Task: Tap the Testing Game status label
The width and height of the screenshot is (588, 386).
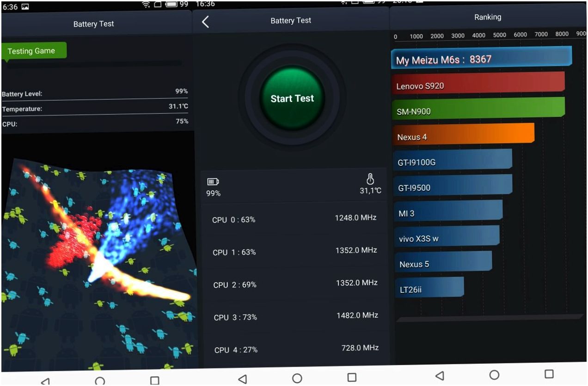Action: coord(34,51)
